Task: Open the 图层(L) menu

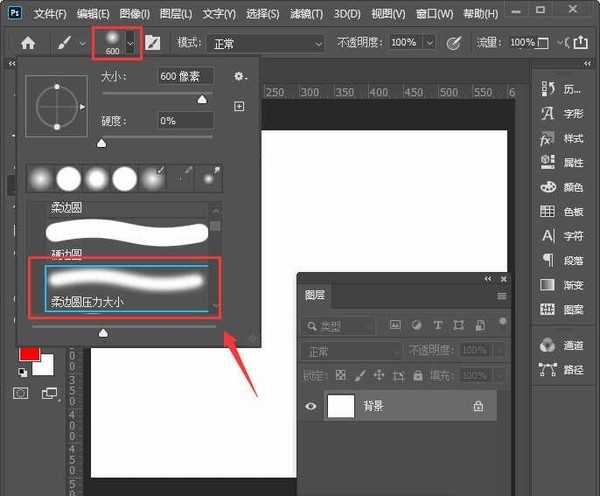Action: [x=176, y=14]
